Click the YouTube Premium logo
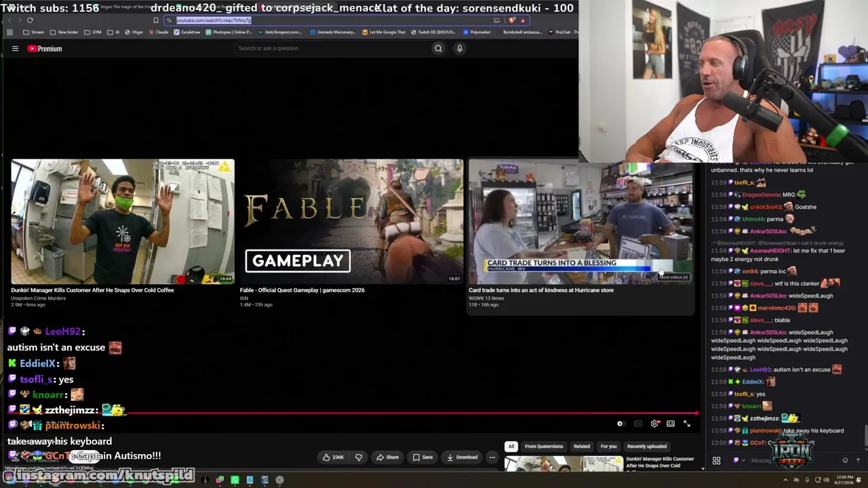The height and width of the screenshot is (488, 868). point(45,49)
